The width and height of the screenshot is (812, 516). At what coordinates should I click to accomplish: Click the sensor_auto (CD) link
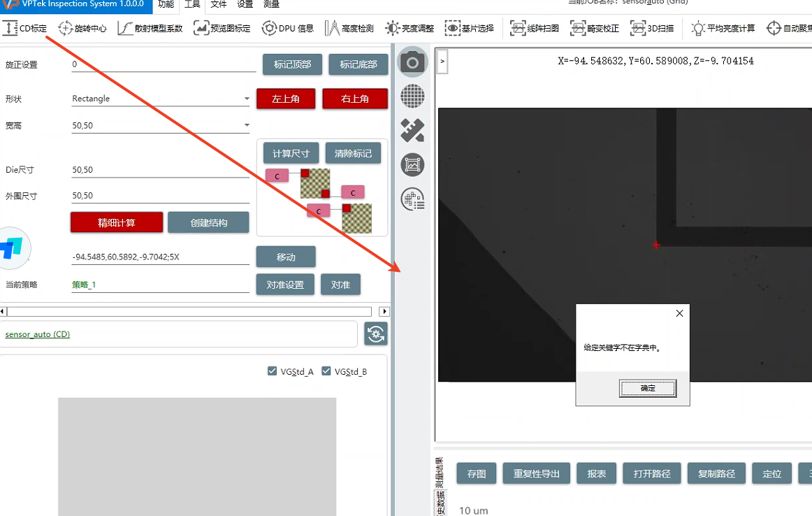point(38,334)
